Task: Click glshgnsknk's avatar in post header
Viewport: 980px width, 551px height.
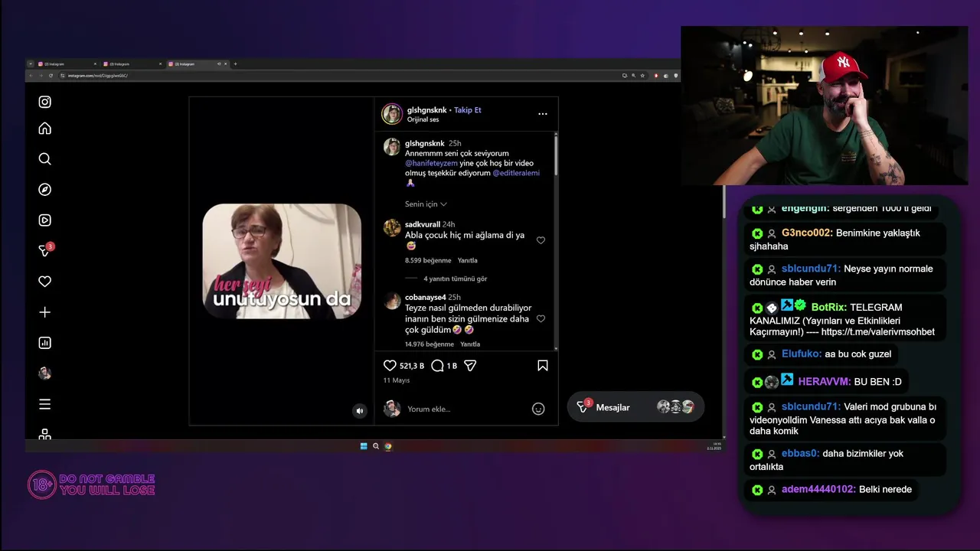Action: click(392, 114)
